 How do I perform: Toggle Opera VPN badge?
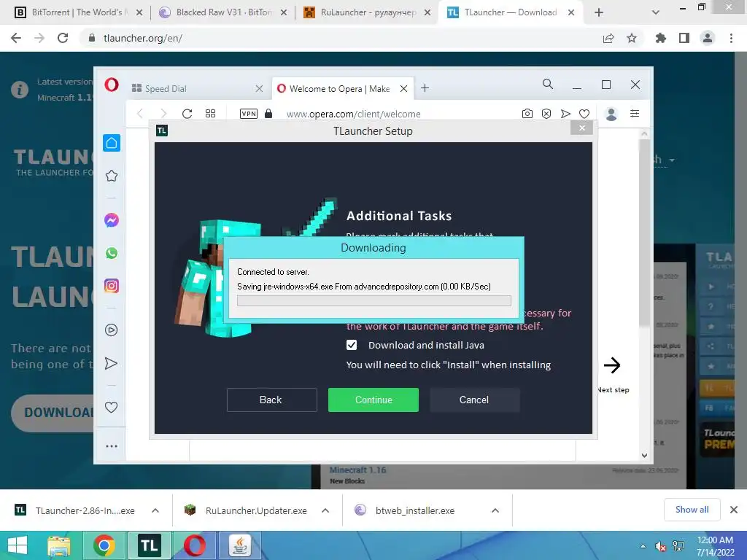click(x=249, y=114)
